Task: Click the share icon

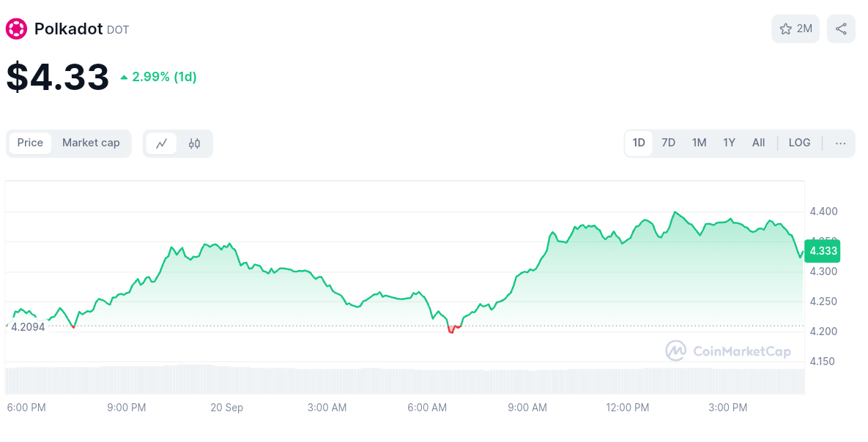Action: [x=840, y=29]
